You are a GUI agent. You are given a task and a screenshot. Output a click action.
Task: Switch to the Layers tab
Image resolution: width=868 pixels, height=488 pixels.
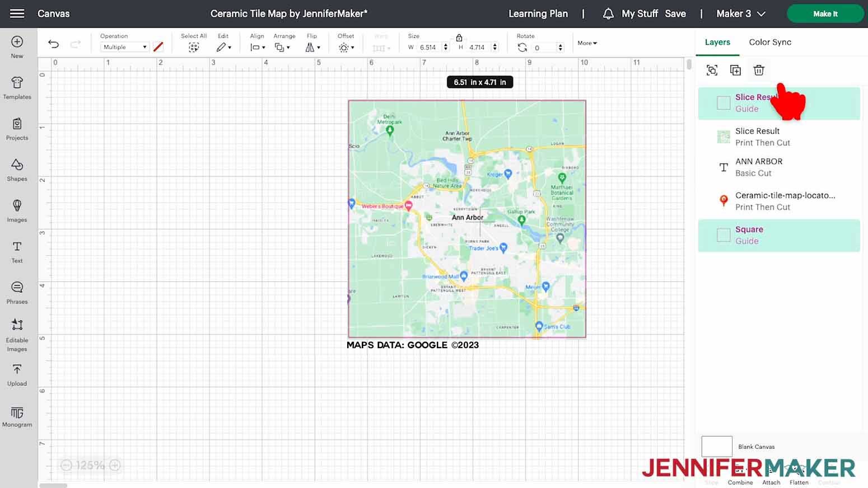coord(717,42)
